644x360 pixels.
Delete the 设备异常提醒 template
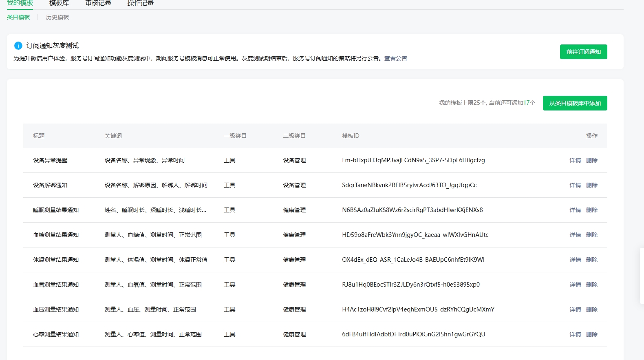pos(591,160)
